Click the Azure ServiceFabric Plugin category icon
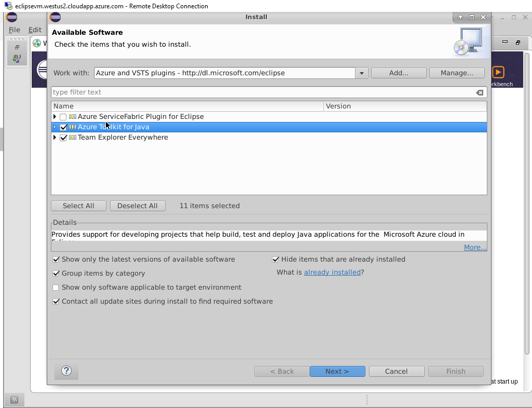This screenshot has width=532, height=408. (x=73, y=116)
